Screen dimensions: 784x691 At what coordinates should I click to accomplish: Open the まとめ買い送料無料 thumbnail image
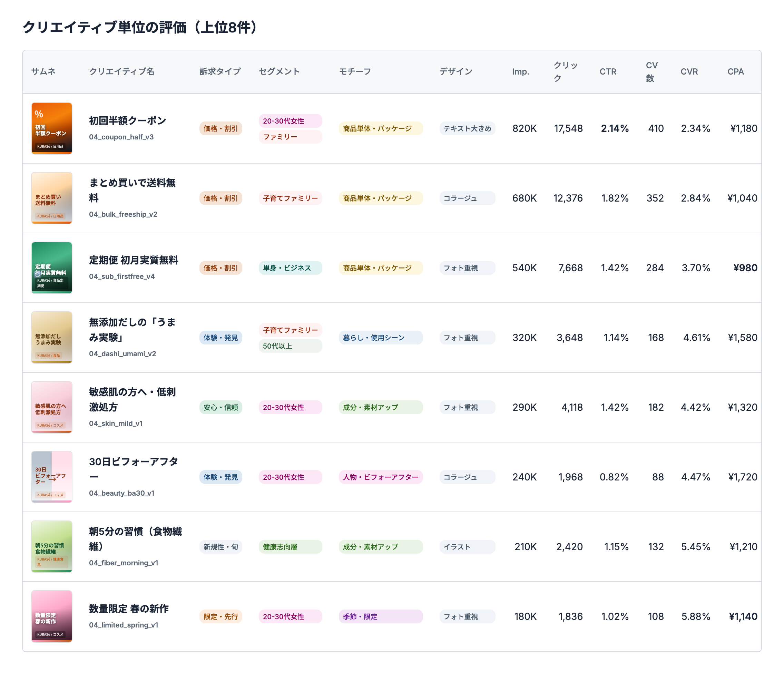[52, 198]
